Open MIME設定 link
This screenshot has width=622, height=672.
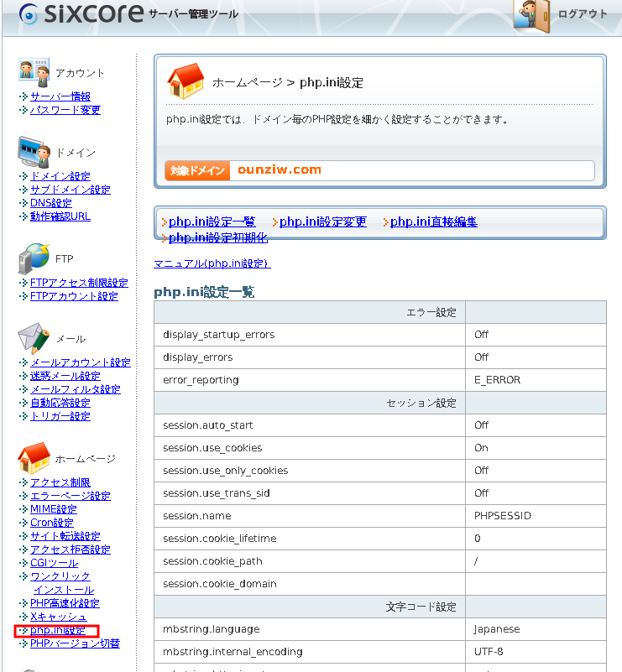pos(54,508)
